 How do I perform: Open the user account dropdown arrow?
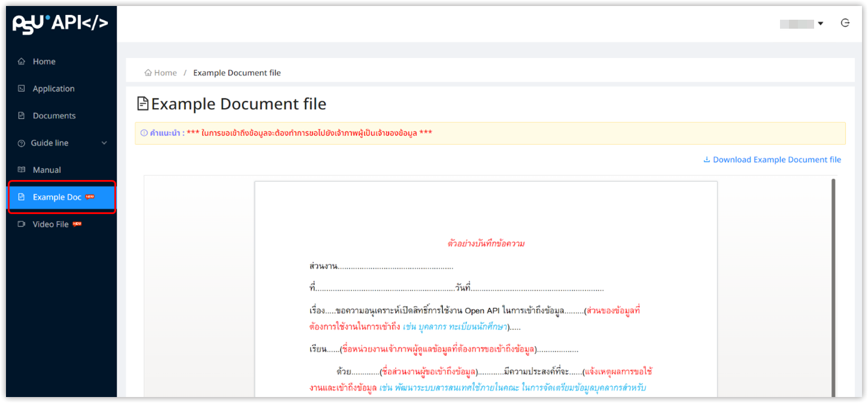(x=820, y=24)
